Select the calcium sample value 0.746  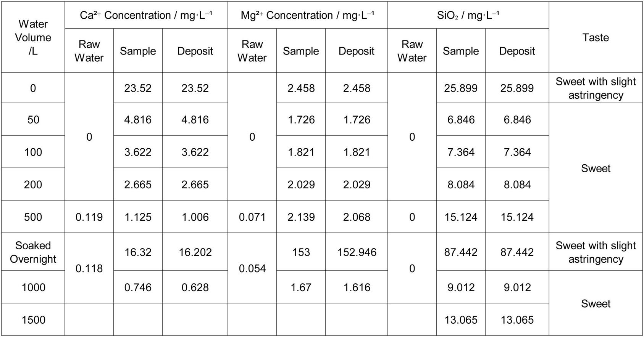(x=138, y=287)
